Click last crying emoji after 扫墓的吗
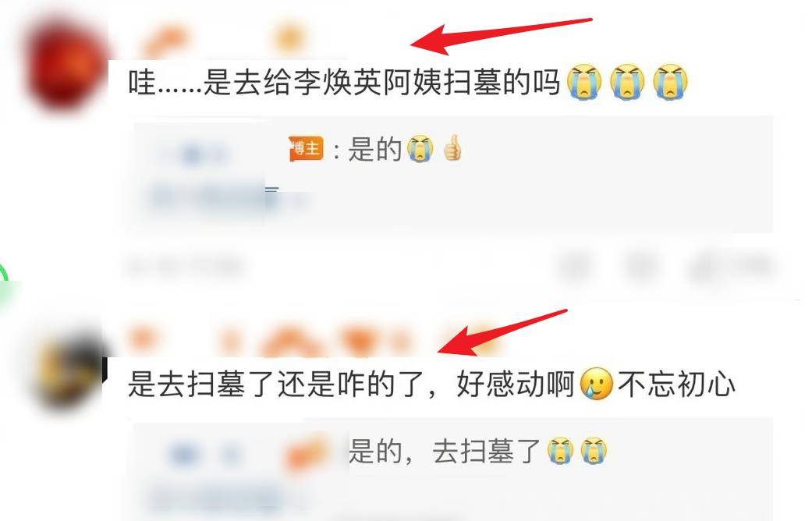812x521 pixels. click(x=671, y=82)
